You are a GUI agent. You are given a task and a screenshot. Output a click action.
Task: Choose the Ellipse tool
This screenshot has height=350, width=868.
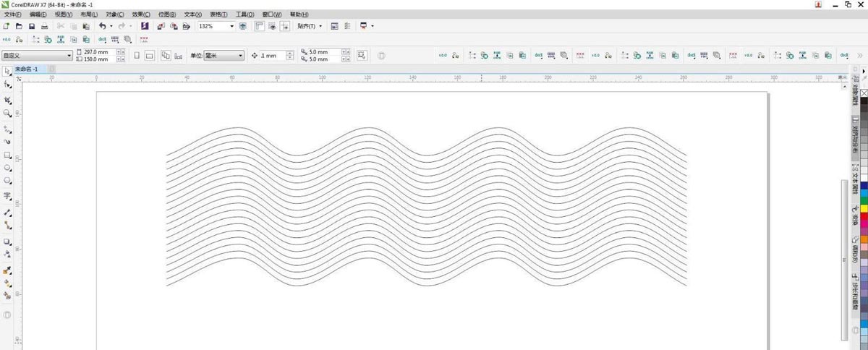7,168
